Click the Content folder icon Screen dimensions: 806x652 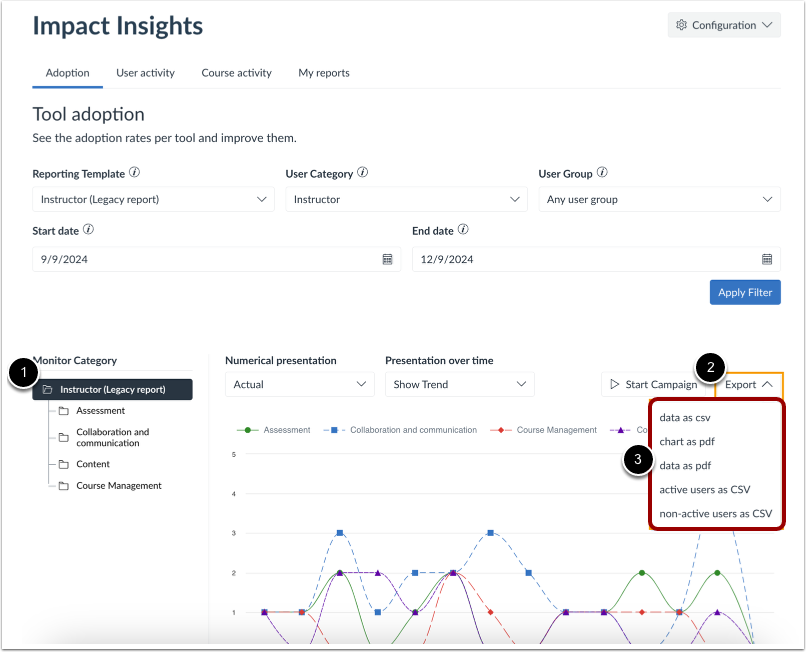(x=63, y=464)
